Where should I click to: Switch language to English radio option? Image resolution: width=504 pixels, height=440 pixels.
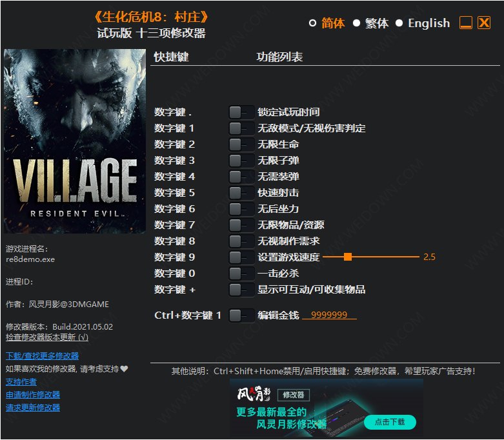pyautogui.click(x=399, y=23)
